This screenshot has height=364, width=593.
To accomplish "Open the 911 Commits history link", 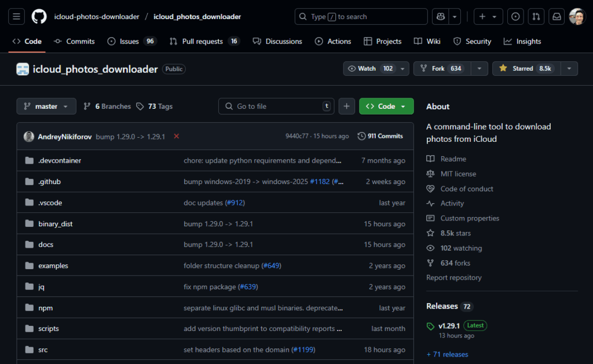I will point(380,136).
